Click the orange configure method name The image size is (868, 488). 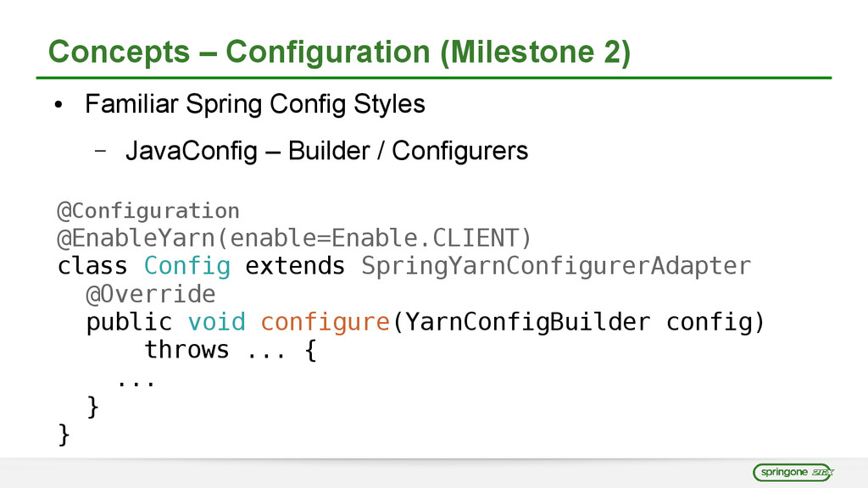(324, 323)
